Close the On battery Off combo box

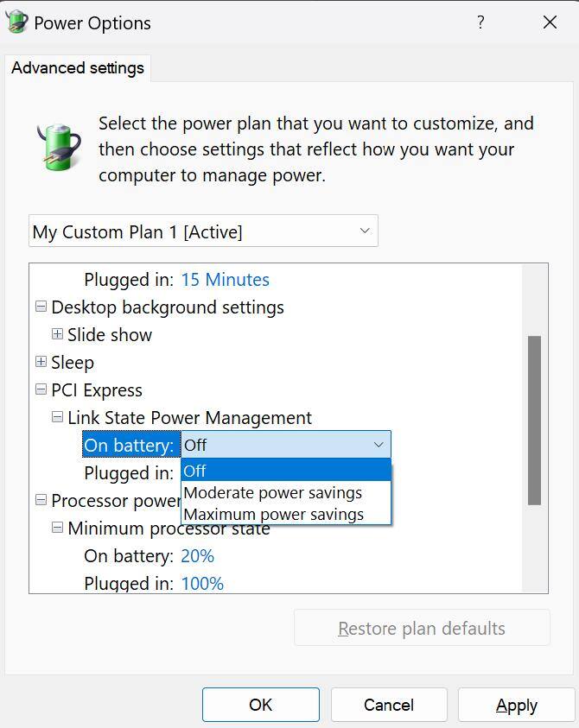[378, 445]
